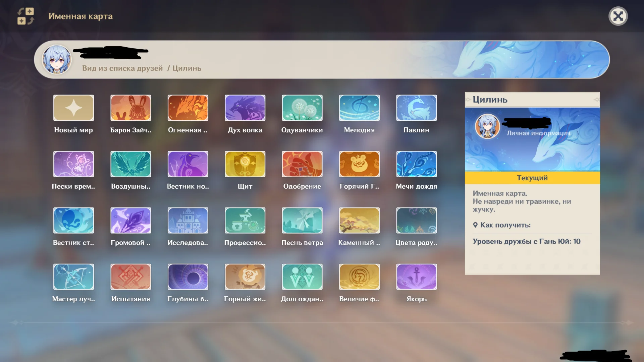The height and width of the screenshot is (362, 644).
Task: Click the namecard switch icon top-left
Action: (x=26, y=16)
